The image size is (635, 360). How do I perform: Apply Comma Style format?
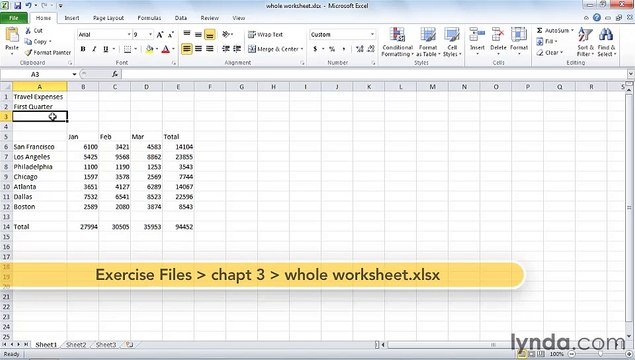coord(344,49)
